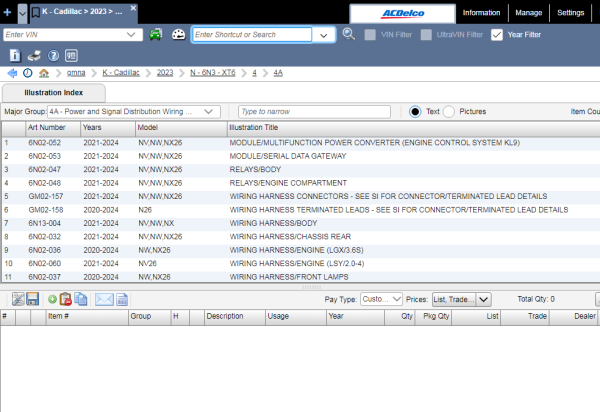Screen dimensions: 600x412
Task: Sort picklist by Item # column
Action: pyautogui.click(x=87, y=316)
